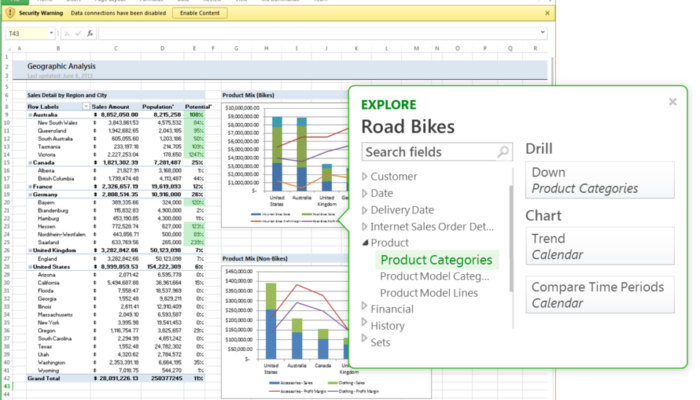Viewport: 700px width, 400px height.
Task: Click the California row label
Action: point(48,283)
